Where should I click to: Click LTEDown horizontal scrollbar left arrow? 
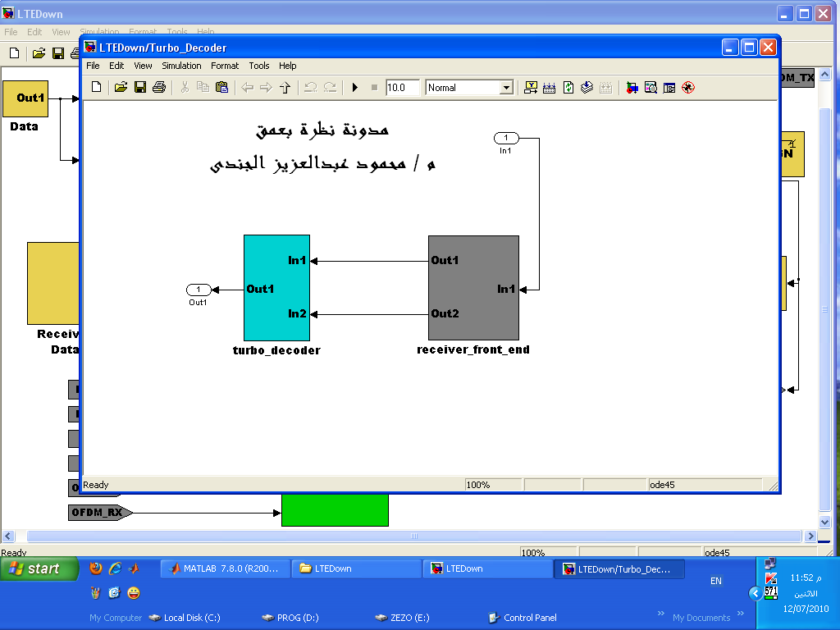[x=8, y=536]
